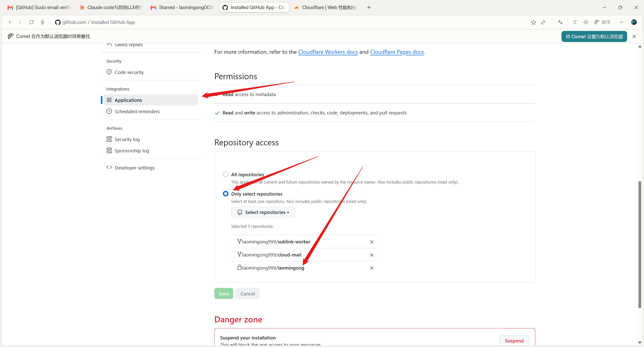Click the Security log icon

pyautogui.click(x=109, y=139)
